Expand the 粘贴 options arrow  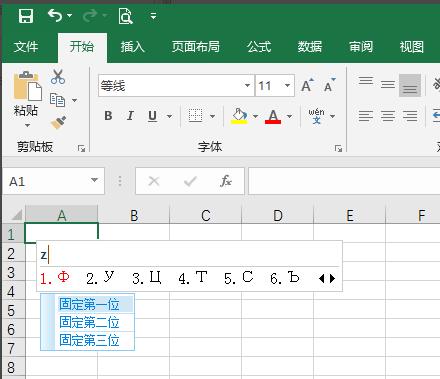[x=27, y=125]
